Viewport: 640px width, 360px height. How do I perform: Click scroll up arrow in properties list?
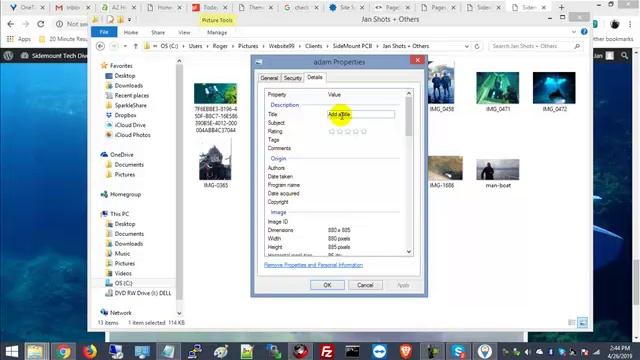pyautogui.click(x=409, y=93)
